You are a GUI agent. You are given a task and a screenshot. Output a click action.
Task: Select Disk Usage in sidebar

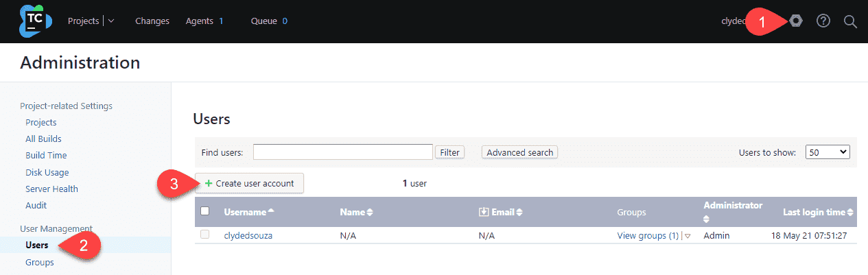tap(47, 172)
